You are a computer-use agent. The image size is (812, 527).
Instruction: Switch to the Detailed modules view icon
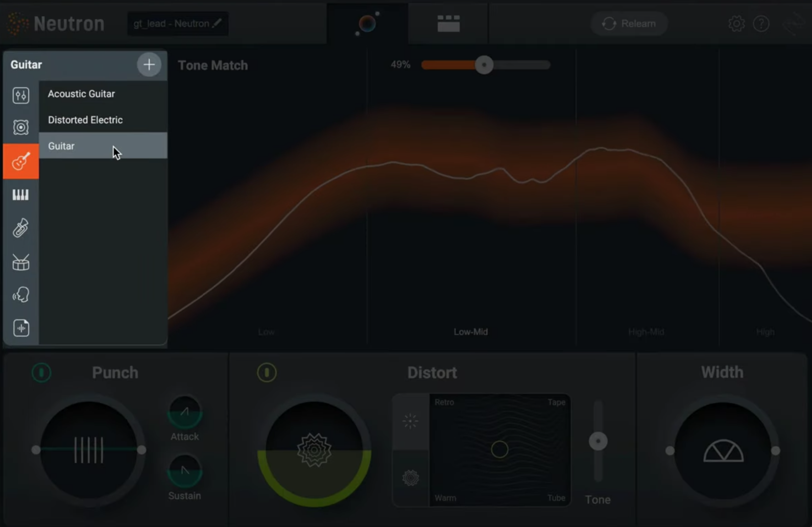tap(448, 23)
